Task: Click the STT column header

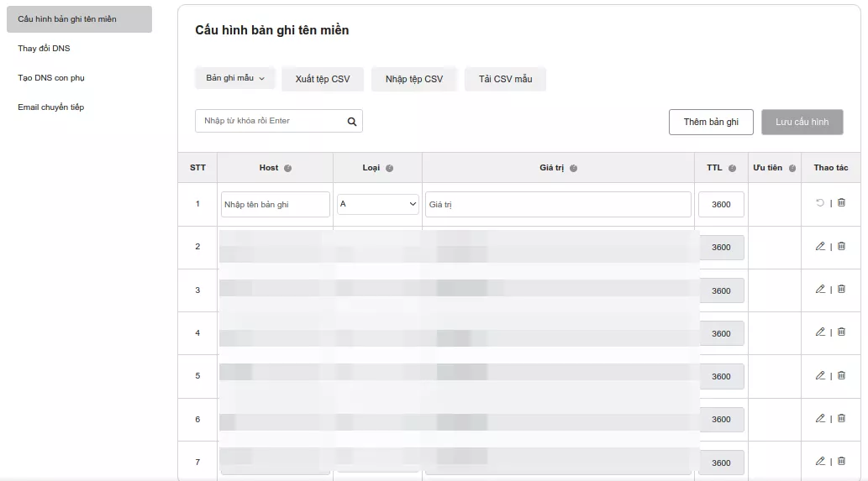Action: [197, 168]
